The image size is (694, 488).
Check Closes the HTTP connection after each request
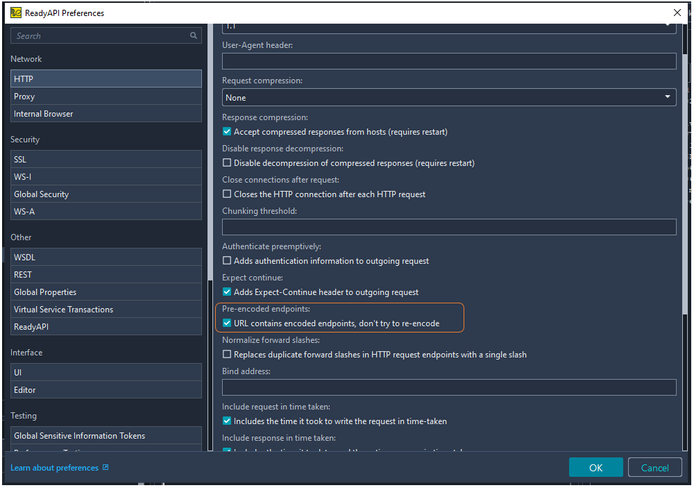[x=227, y=194]
